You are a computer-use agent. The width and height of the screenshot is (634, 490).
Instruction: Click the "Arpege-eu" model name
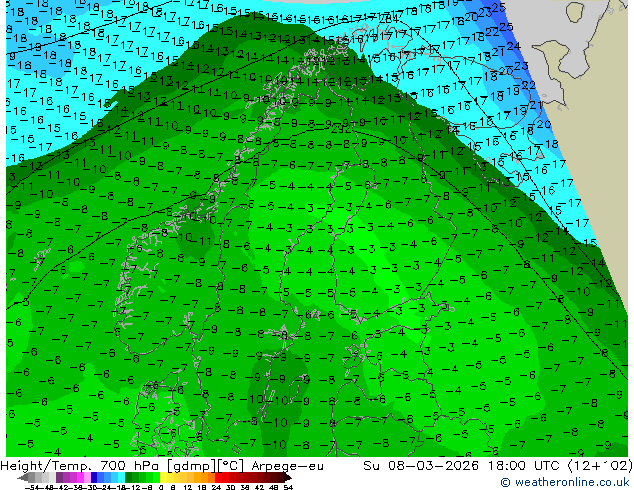pyautogui.click(x=287, y=466)
